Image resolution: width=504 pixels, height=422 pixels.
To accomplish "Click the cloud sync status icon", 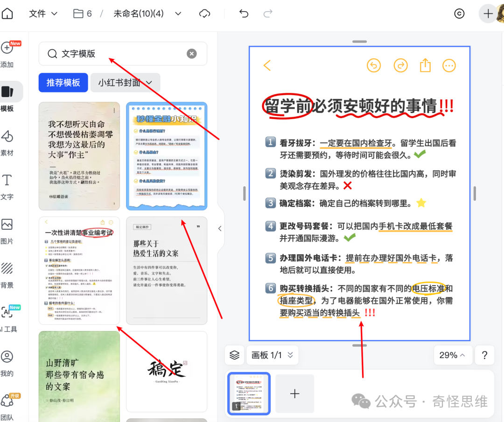I will click(204, 14).
